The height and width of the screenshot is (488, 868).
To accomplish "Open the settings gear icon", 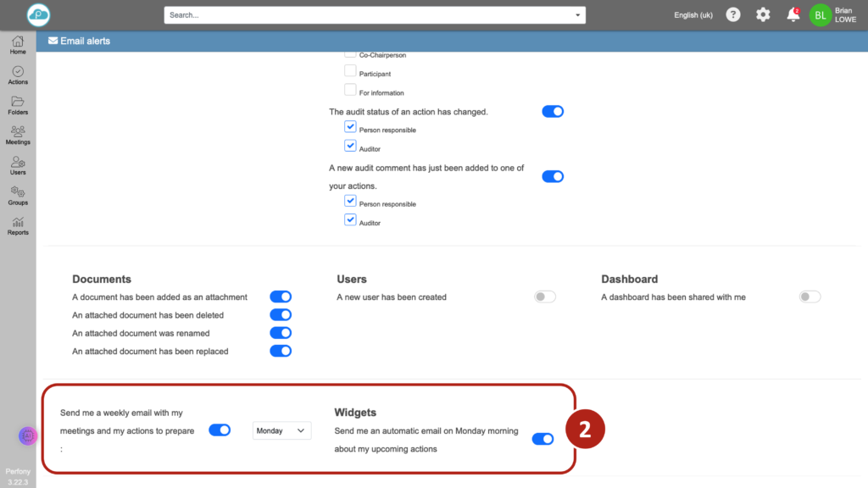I will [x=763, y=15].
